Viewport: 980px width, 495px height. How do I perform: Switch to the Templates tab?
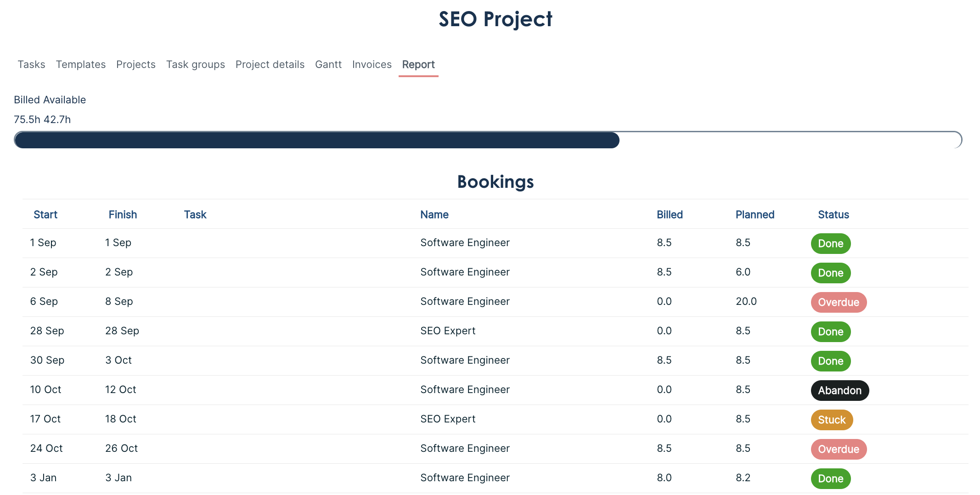pyautogui.click(x=81, y=64)
